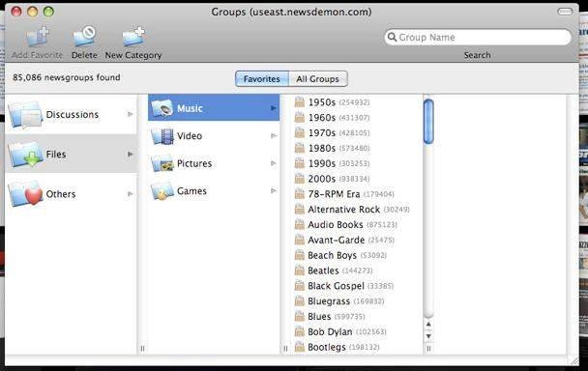The image size is (588, 371).
Task: Click the group icon beside Audio Books
Action: (299, 224)
